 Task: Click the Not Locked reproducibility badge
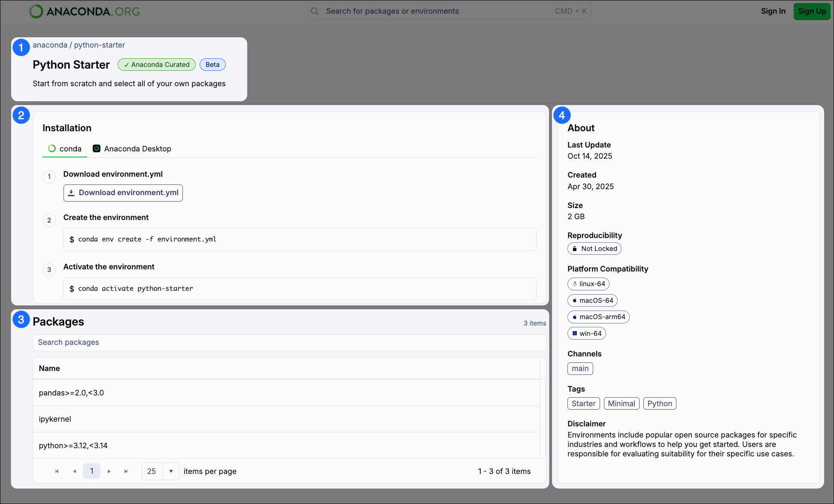594,249
